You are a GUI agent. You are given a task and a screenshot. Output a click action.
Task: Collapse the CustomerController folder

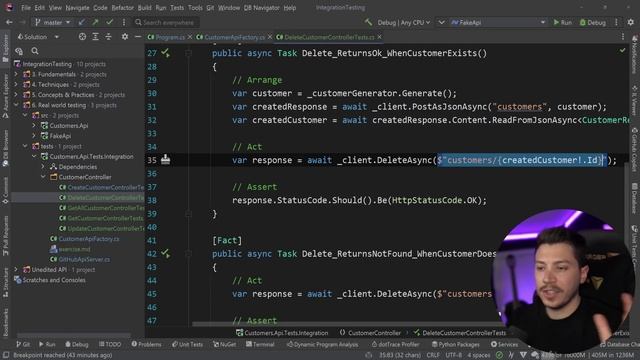coord(43,177)
